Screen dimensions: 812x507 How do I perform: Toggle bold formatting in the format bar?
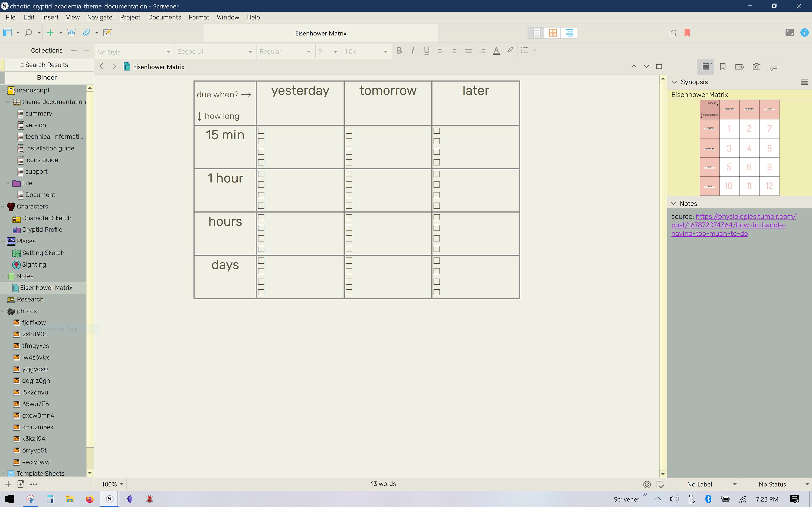(399, 51)
